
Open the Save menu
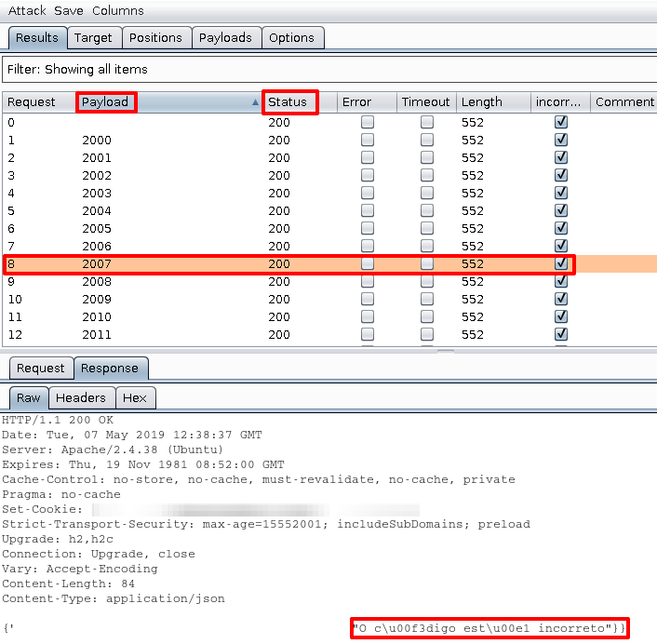tap(68, 11)
